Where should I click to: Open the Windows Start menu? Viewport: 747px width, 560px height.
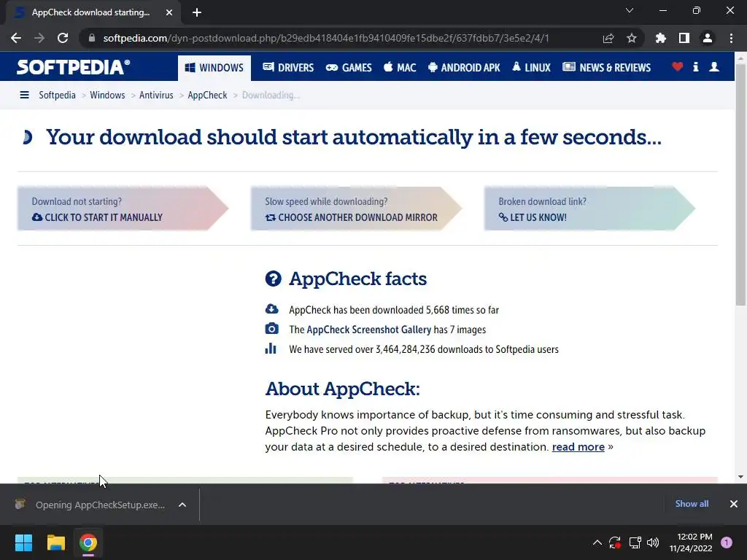[23, 542]
